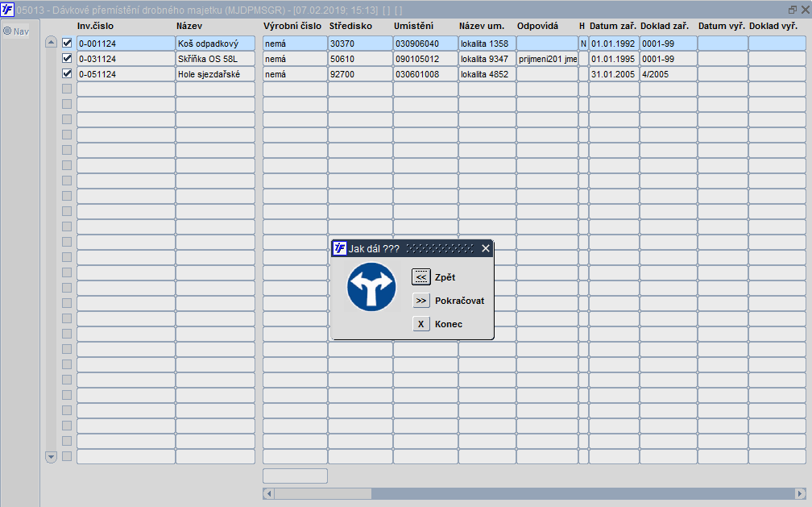Select the Skříňka OS 58L cell
The width and height of the screenshot is (812, 507).
[215, 59]
